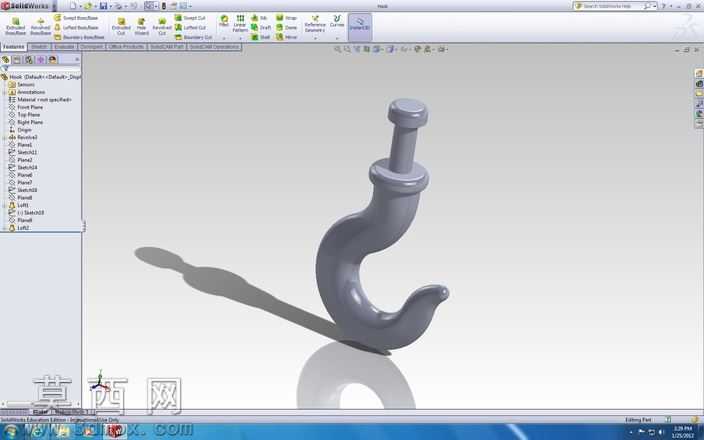Choose the Boundary Cut feature
The height and width of the screenshot is (440, 704).
193,37
